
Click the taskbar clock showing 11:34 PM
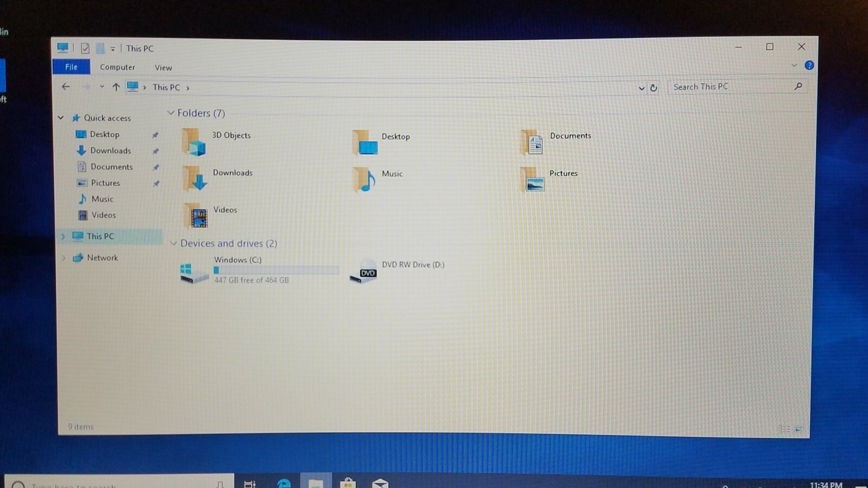[x=826, y=484]
